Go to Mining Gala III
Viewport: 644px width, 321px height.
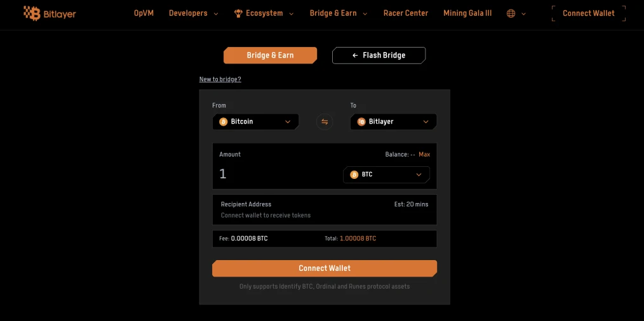pyautogui.click(x=467, y=13)
